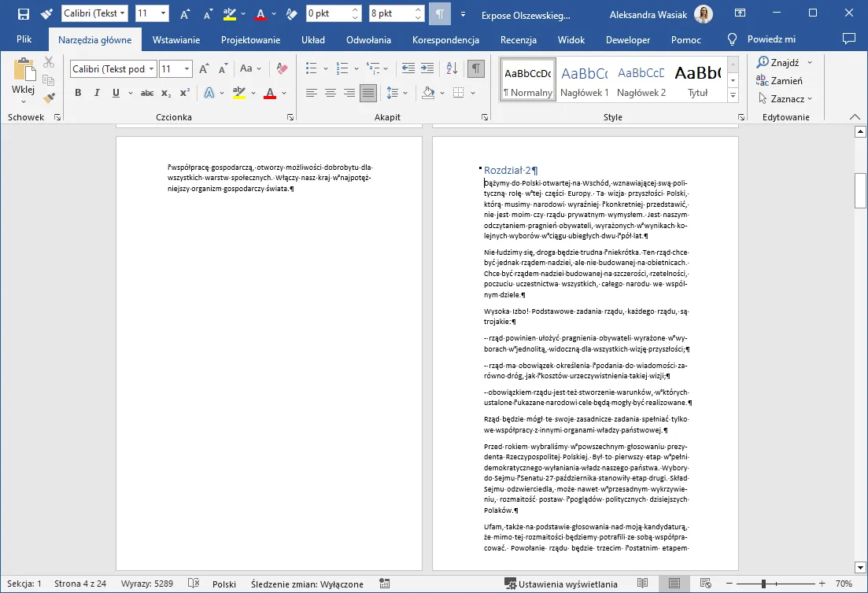
Task: Apply the Nagłówek 1 style
Action: (x=584, y=80)
